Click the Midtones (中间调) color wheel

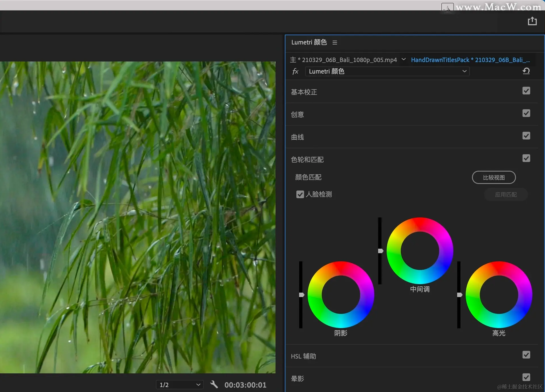pyautogui.click(x=420, y=251)
